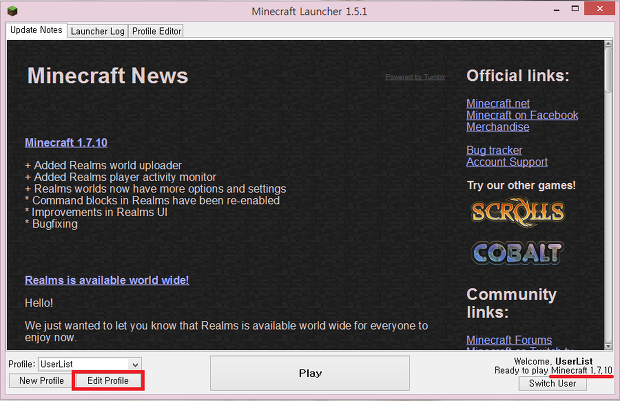This screenshot has height=401, width=620.
Task: Click the 'Profile:' label
Action: pyautogui.click(x=22, y=364)
